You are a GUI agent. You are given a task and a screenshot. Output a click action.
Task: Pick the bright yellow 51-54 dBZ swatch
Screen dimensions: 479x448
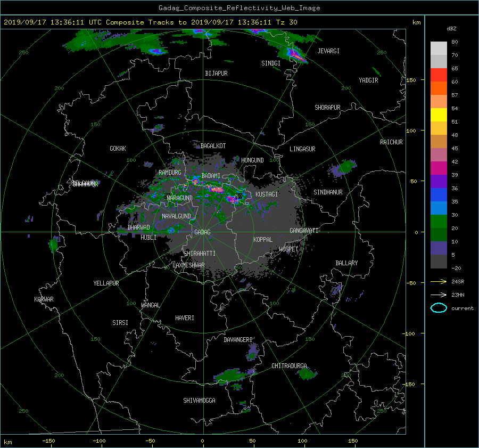[x=439, y=115]
